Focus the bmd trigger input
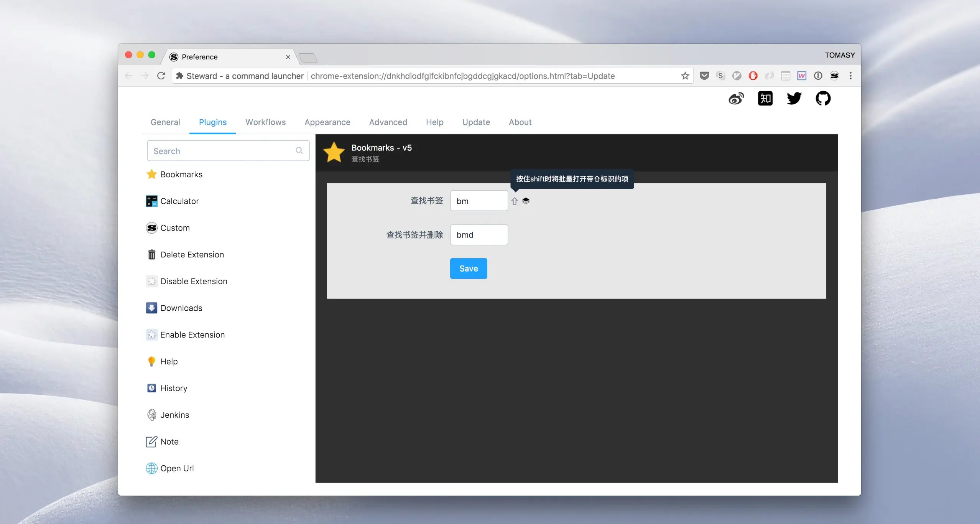 pos(478,235)
